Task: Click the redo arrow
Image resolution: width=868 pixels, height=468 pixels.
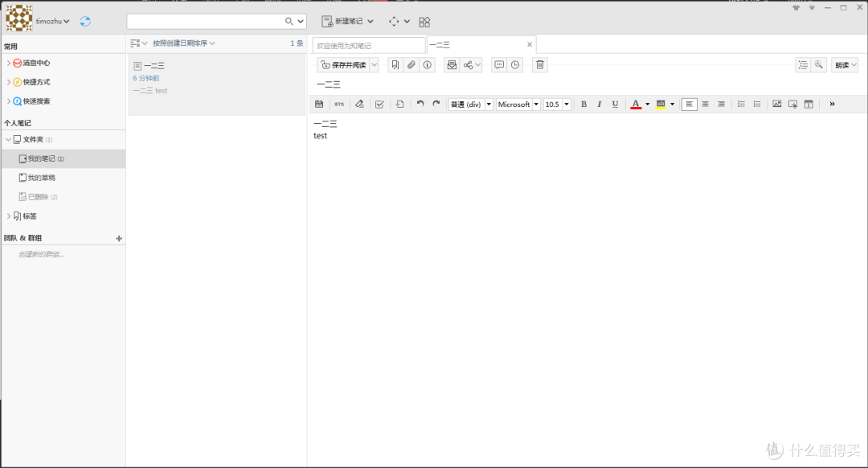Action: (x=436, y=104)
